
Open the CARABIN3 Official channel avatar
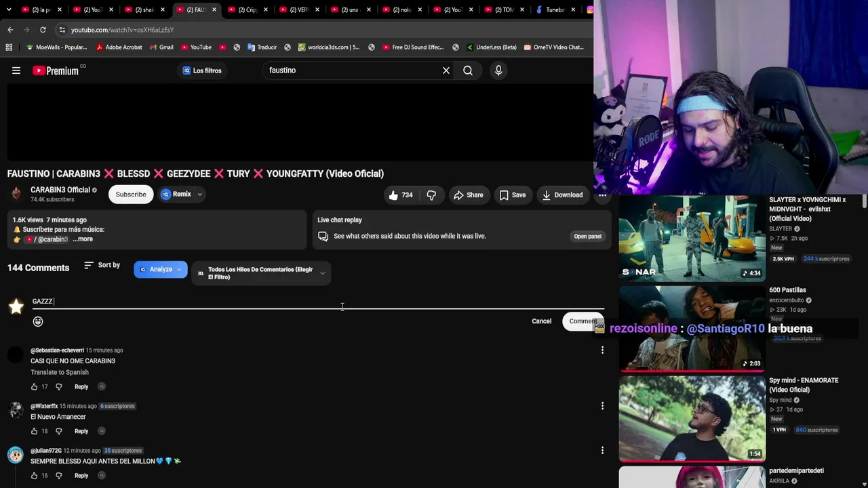point(16,195)
